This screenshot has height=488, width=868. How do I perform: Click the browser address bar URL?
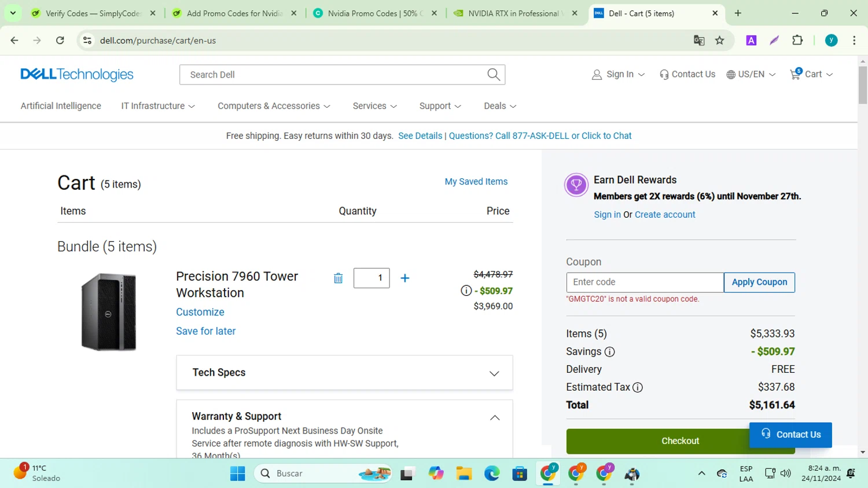pyautogui.click(x=158, y=41)
